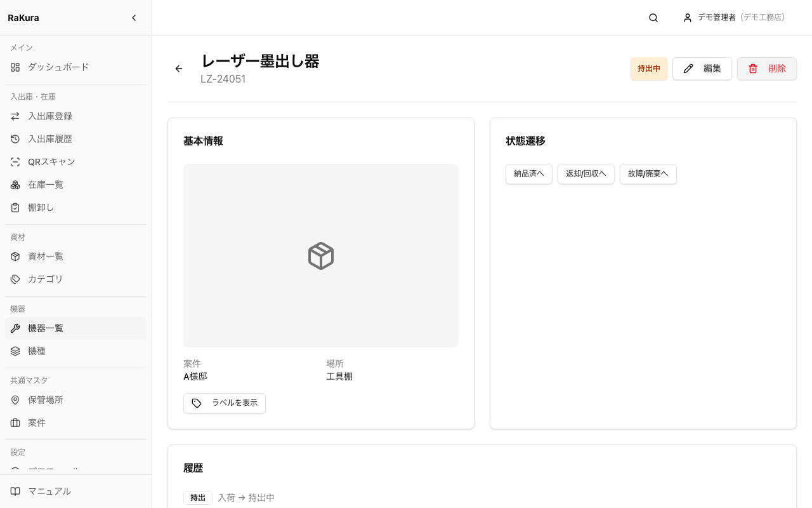Click the ラベルを表示 button
Screen dimensions: 812x508
(225, 403)
